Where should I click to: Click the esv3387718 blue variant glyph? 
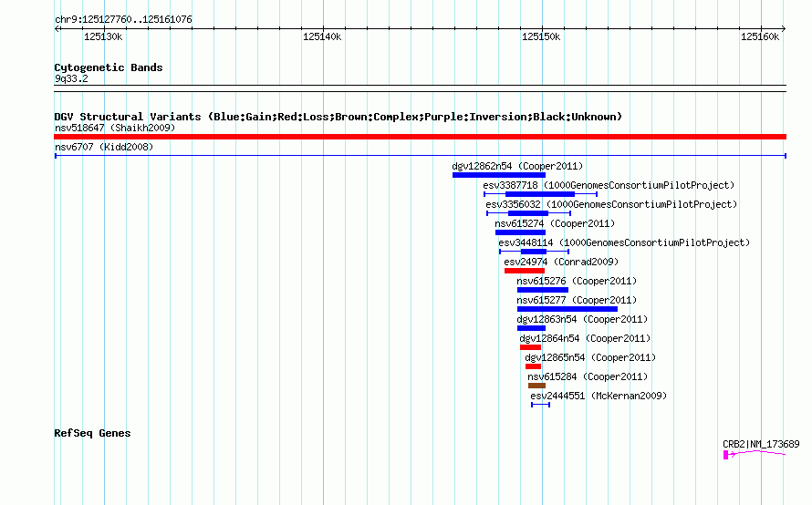tap(541, 194)
